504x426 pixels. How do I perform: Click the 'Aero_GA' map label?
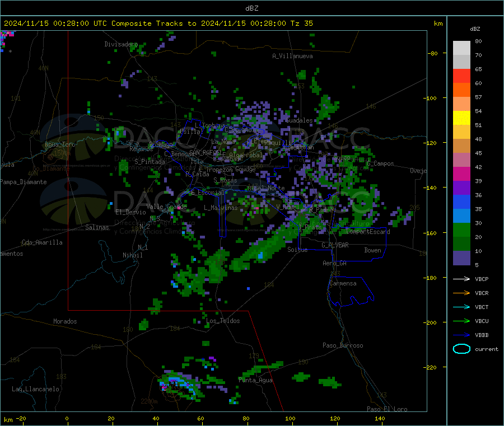pos(334,263)
